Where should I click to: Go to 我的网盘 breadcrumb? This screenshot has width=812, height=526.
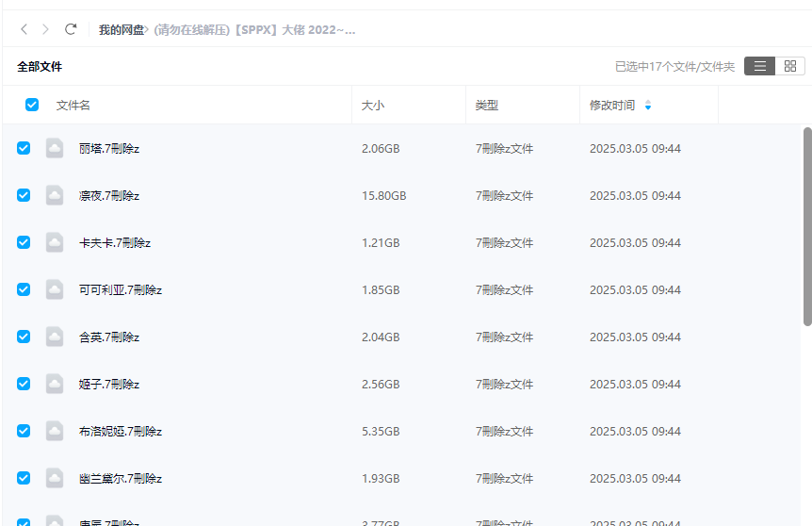(x=122, y=30)
